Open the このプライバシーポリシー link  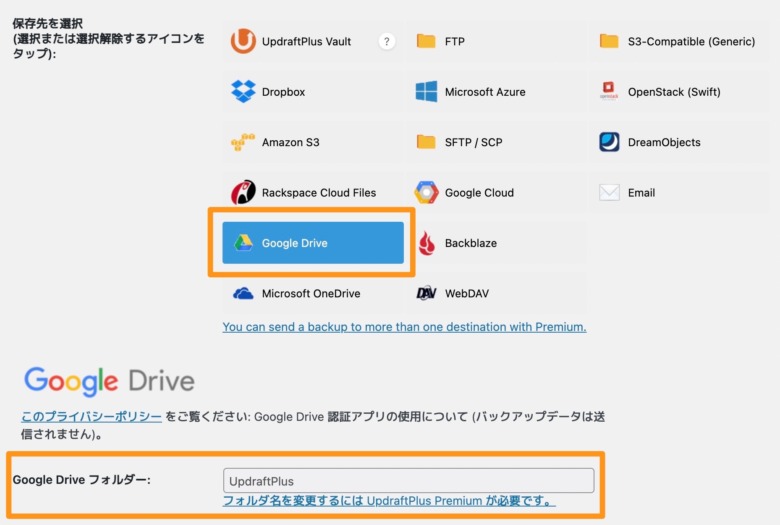click(91, 417)
